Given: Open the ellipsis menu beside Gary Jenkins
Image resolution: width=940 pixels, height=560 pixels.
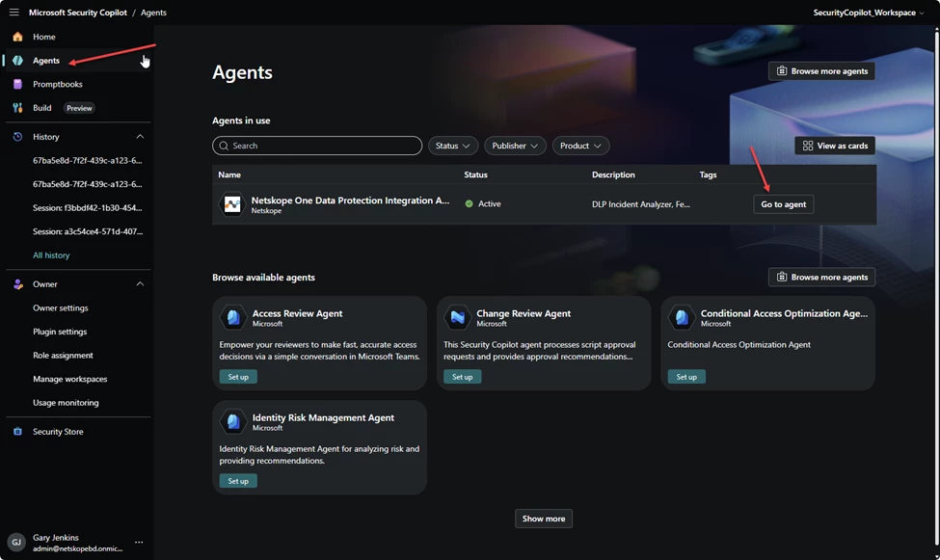Looking at the screenshot, I should tap(139, 542).
